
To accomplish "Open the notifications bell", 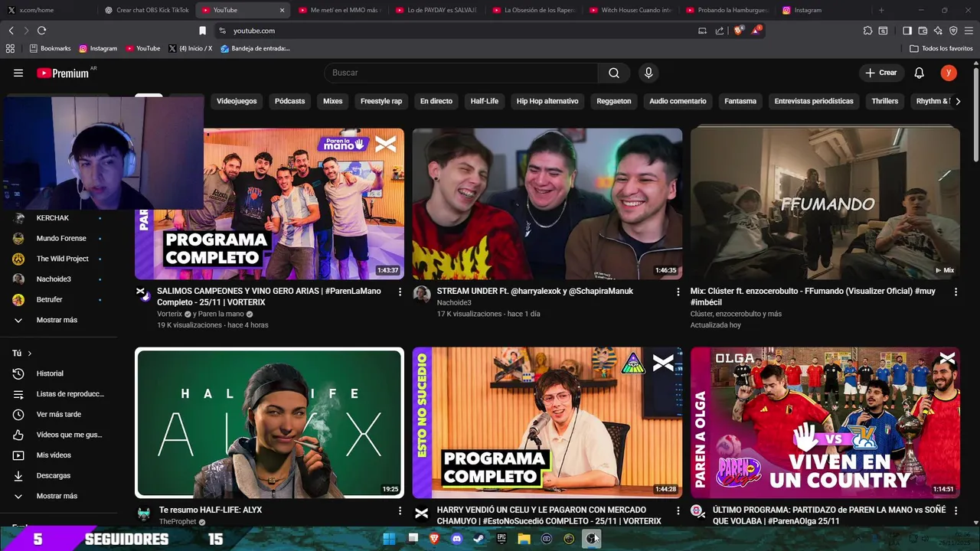I will (x=920, y=73).
